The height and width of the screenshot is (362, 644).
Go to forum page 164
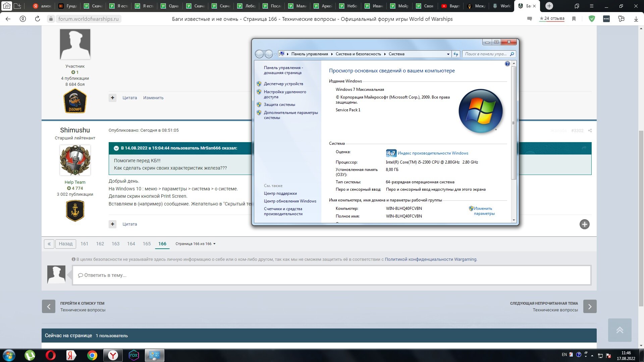point(131,244)
